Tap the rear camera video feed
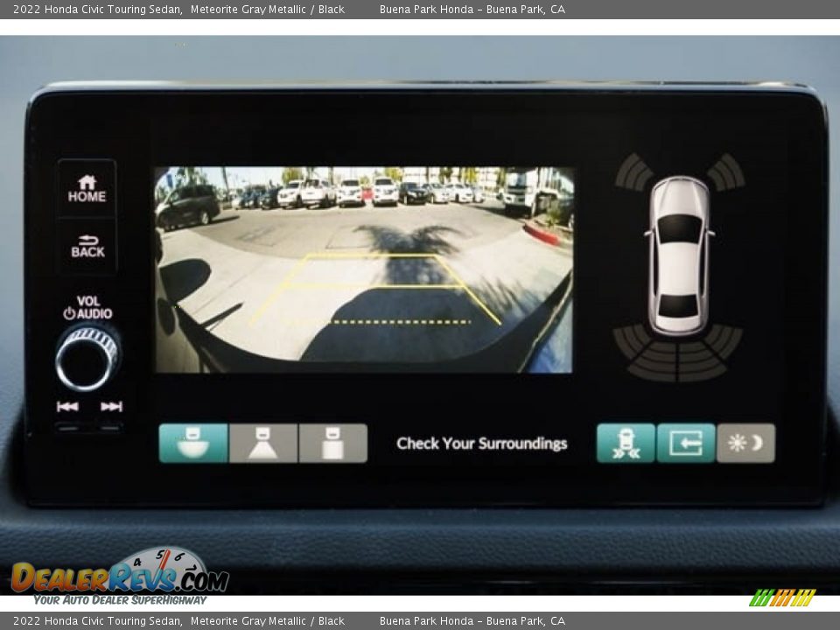 pyautogui.click(x=364, y=270)
